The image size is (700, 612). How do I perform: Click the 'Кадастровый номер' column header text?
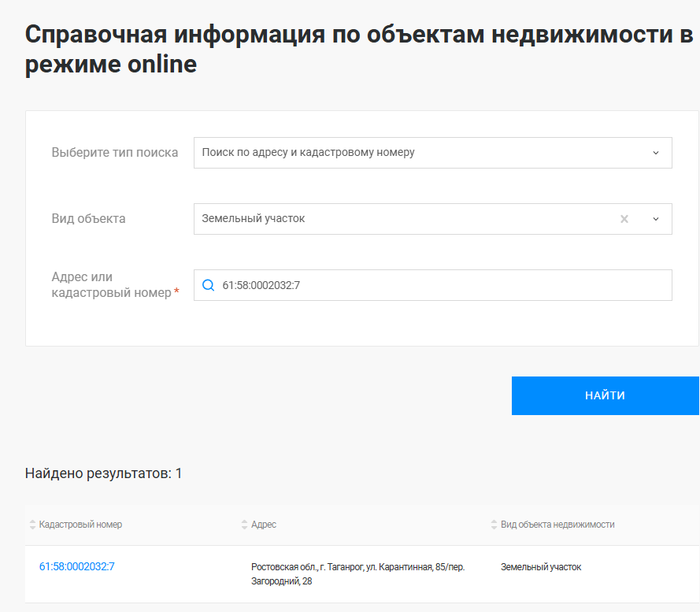(x=80, y=525)
